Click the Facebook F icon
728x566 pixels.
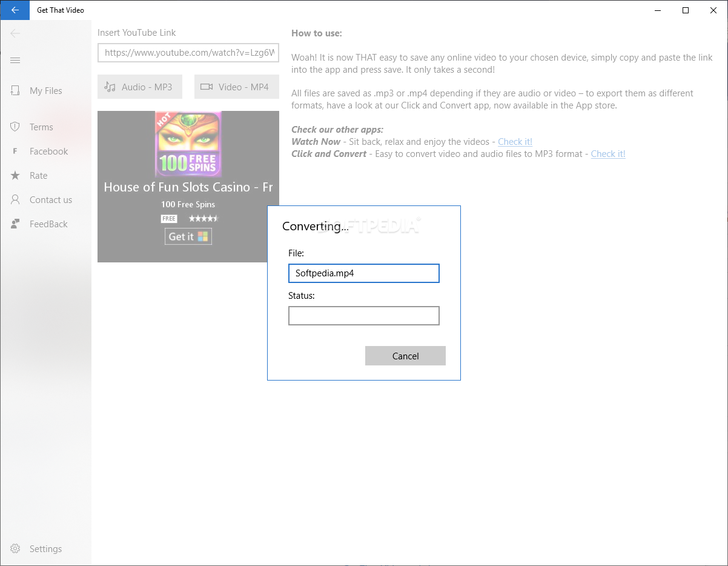click(15, 151)
